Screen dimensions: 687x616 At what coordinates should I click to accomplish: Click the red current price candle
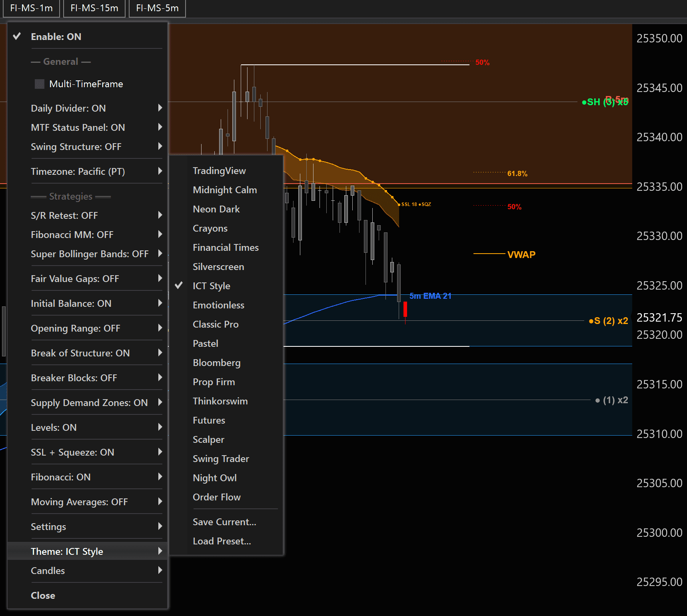[405, 309]
